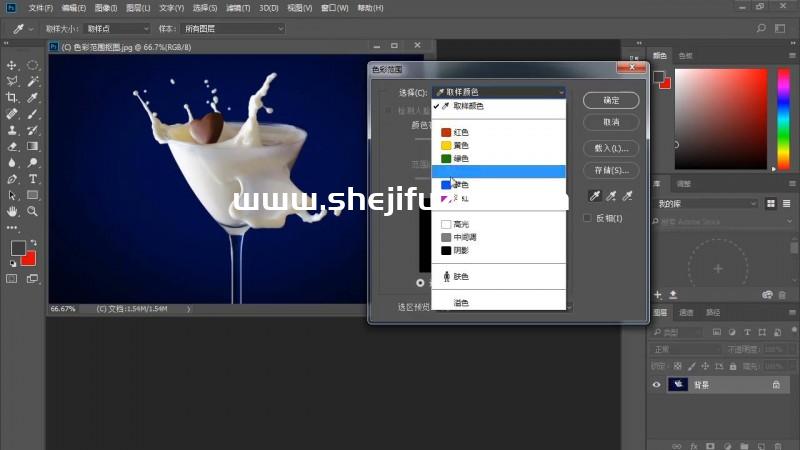The height and width of the screenshot is (450, 800).
Task: Click the 载入(L)... button
Action: coord(611,148)
